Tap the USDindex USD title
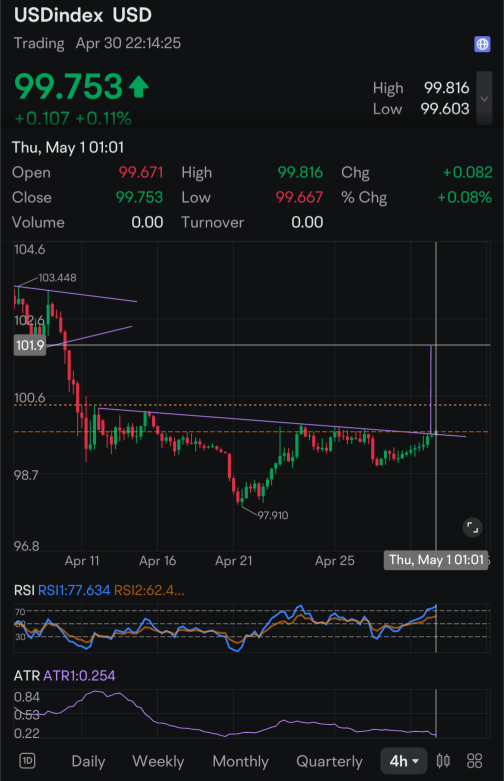This screenshot has height=781, width=504. (x=83, y=15)
